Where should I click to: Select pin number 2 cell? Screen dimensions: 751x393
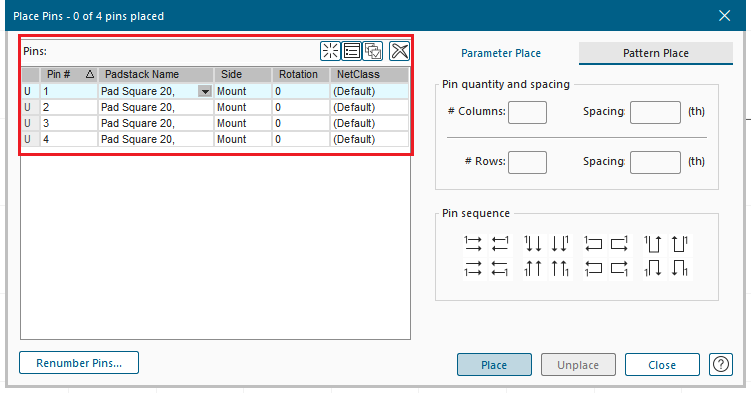click(x=69, y=107)
